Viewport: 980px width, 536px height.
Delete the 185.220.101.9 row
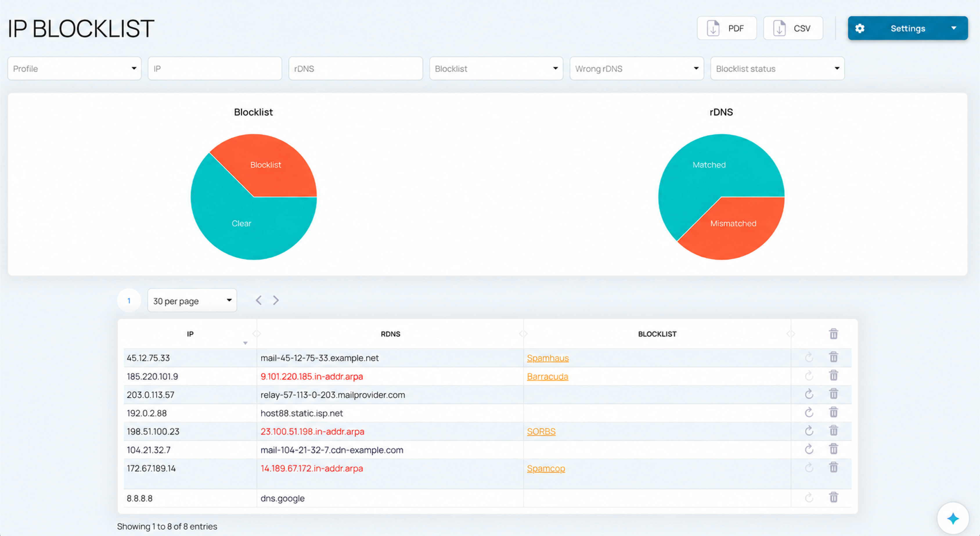click(x=833, y=376)
